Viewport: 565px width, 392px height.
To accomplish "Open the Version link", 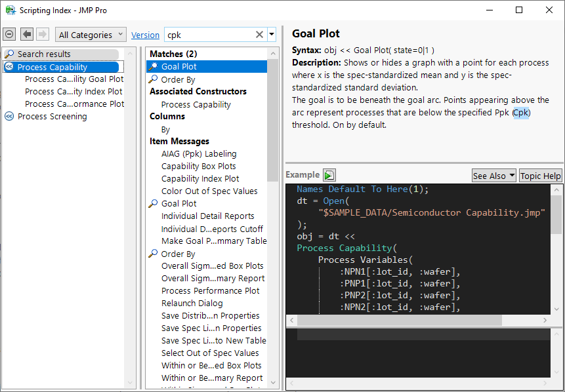I will (145, 35).
